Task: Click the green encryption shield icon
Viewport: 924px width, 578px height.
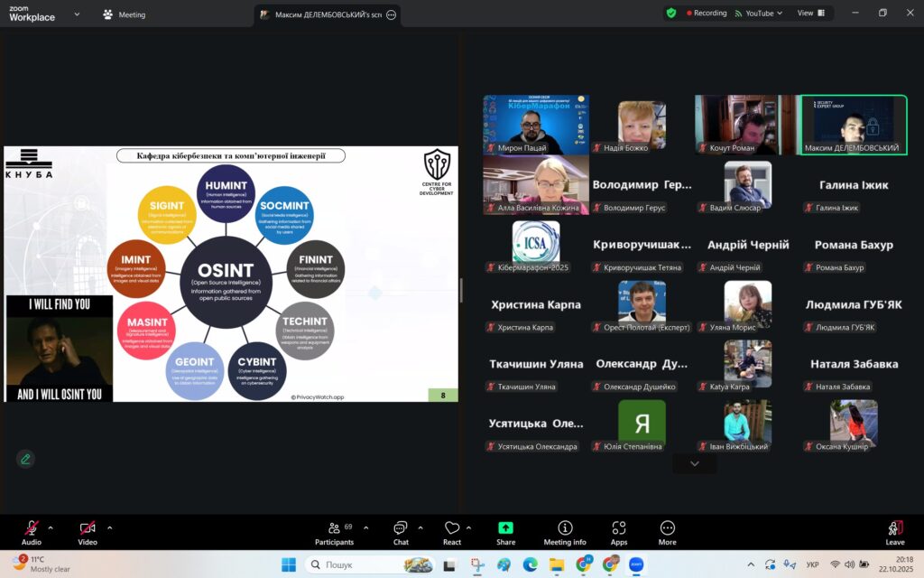Action: pos(671,14)
